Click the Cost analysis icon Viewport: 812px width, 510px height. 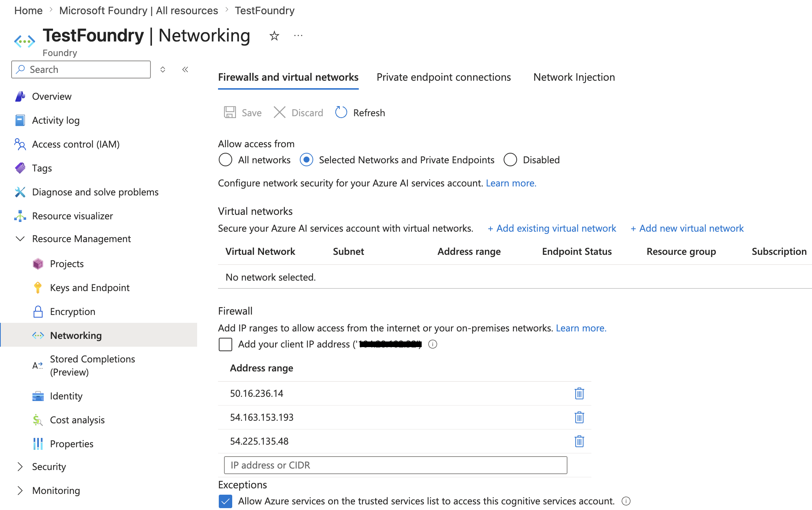[38, 420]
